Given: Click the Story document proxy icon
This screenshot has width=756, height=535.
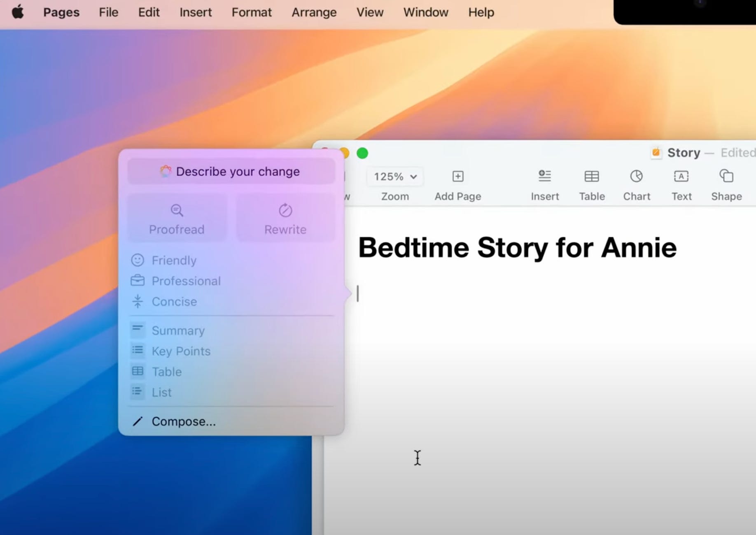Looking at the screenshot, I should click(656, 153).
